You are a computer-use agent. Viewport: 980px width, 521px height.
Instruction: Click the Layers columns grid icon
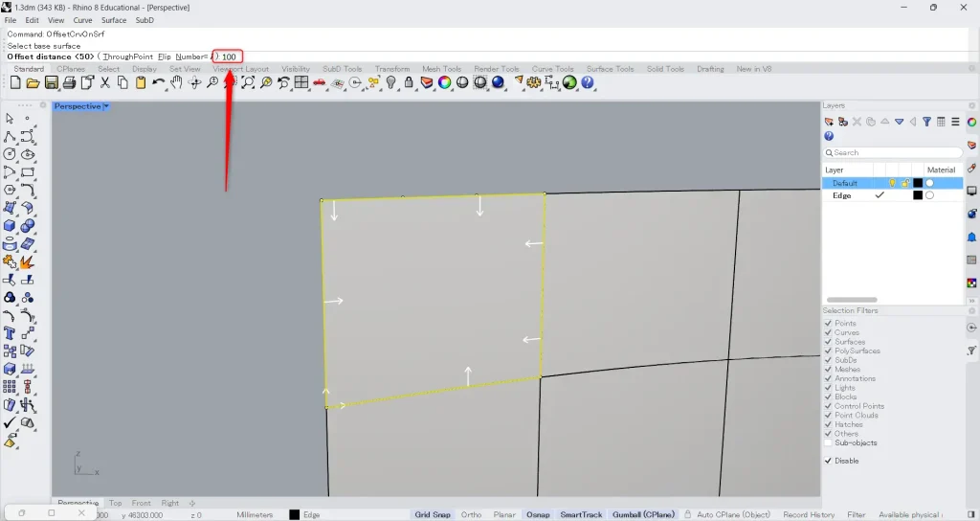pos(942,122)
